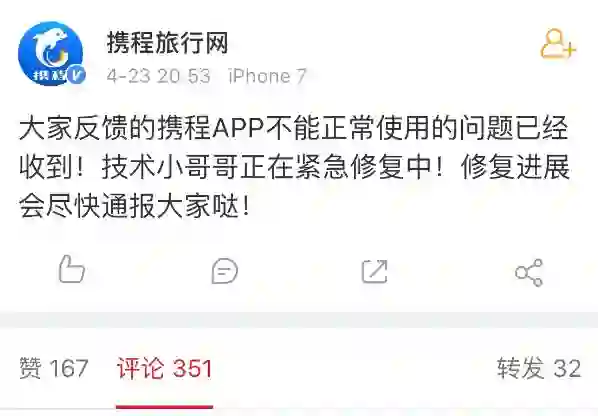Select the 评论 351 tab
The height and width of the screenshot is (416, 598).
click(x=164, y=368)
